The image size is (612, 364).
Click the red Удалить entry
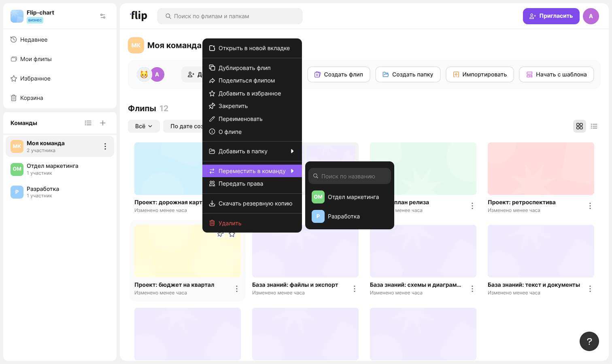(x=252, y=223)
